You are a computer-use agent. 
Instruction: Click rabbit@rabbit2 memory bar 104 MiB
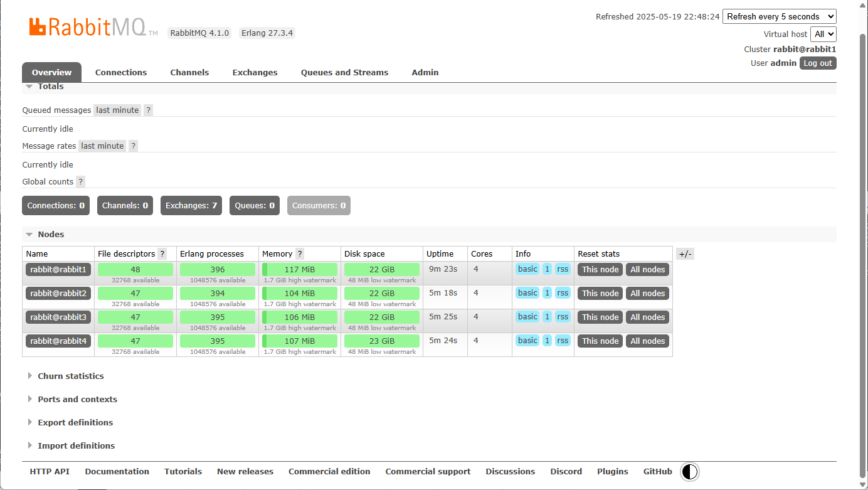[300, 293]
